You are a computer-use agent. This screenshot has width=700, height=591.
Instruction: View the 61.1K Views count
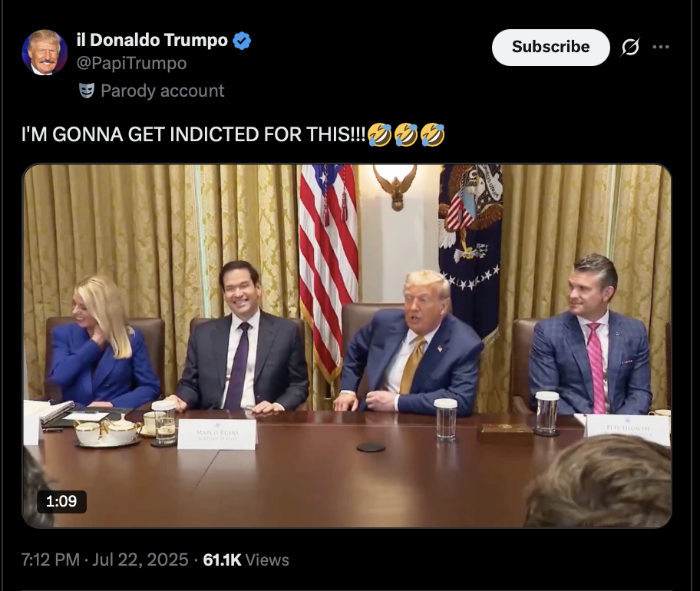[246, 560]
